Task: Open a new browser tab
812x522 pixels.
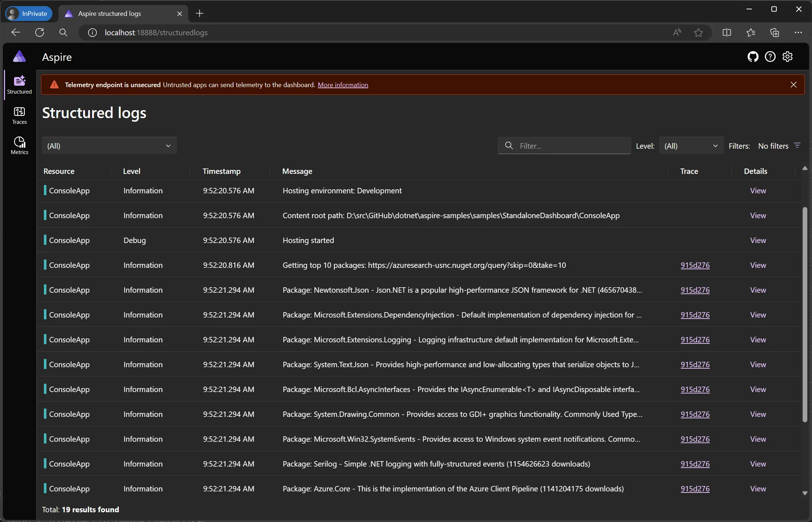Action: click(199, 13)
